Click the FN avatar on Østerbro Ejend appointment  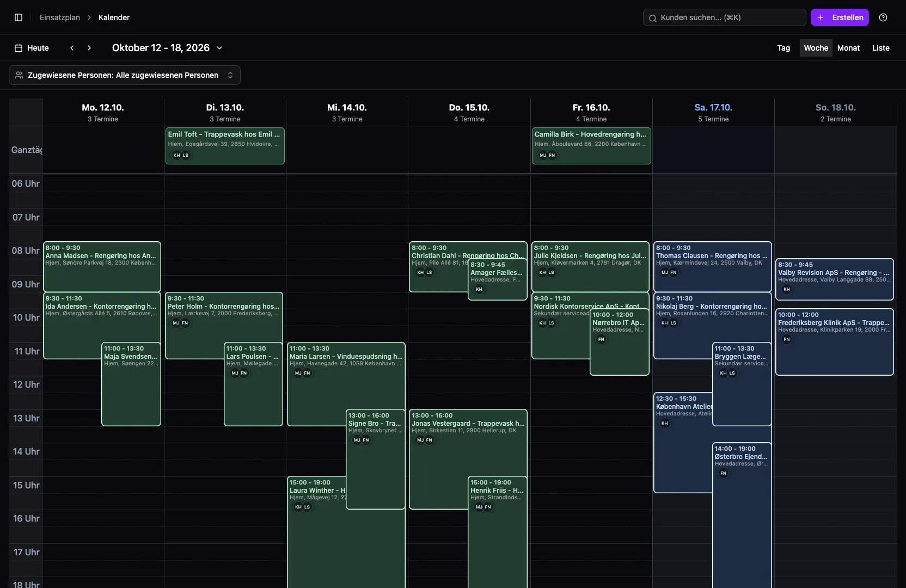723,473
